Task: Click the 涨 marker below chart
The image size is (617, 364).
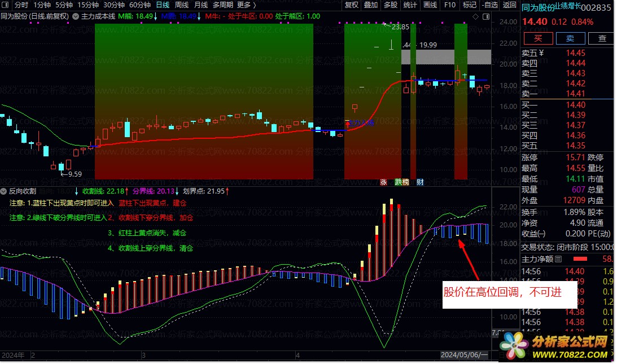Action: 383,182
